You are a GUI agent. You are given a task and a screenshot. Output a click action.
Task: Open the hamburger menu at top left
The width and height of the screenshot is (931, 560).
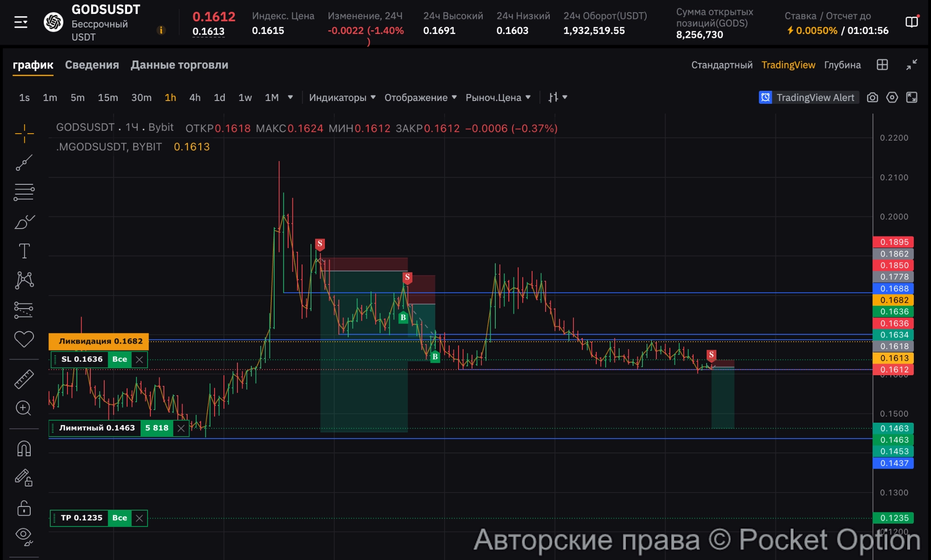(x=21, y=22)
